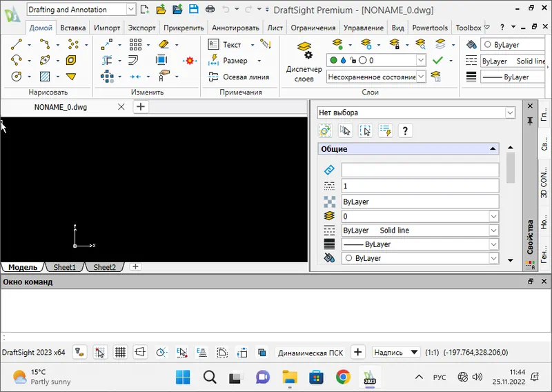Open the color ByLayer dropdown in Properties
Viewport: 552px width, 392px height.
click(493, 259)
